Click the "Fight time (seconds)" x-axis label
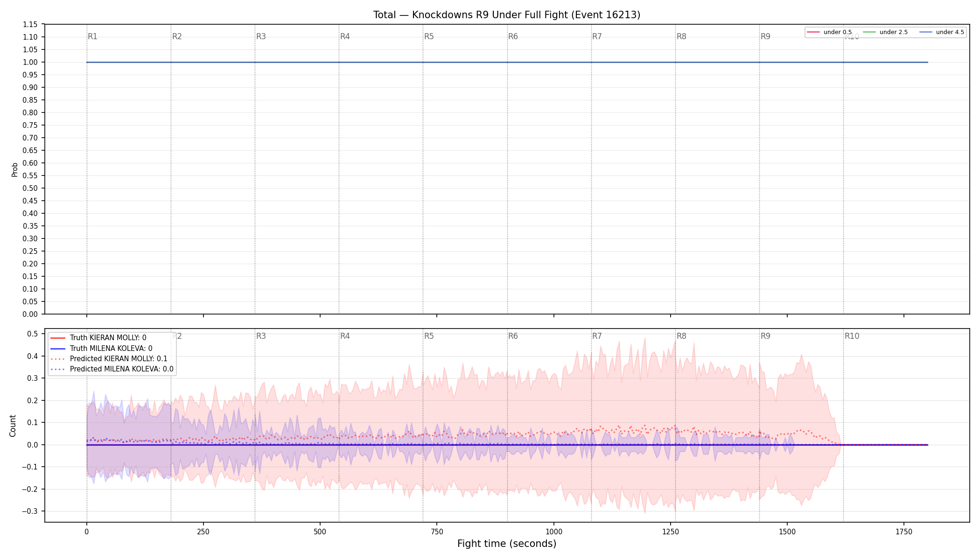980x560 pixels. click(507, 544)
